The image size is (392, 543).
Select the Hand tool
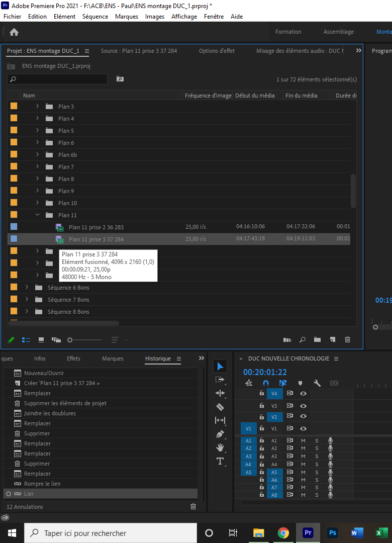pyautogui.click(x=220, y=447)
